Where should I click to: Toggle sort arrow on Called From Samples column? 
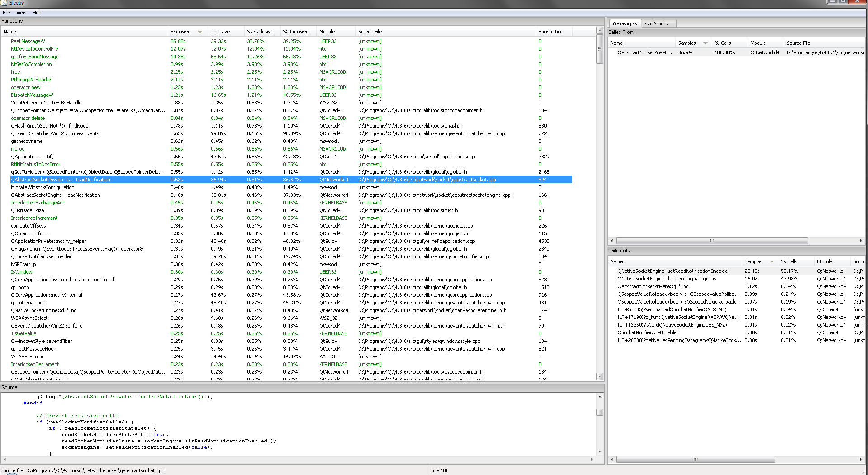pyautogui.click(x=705, y=43)
